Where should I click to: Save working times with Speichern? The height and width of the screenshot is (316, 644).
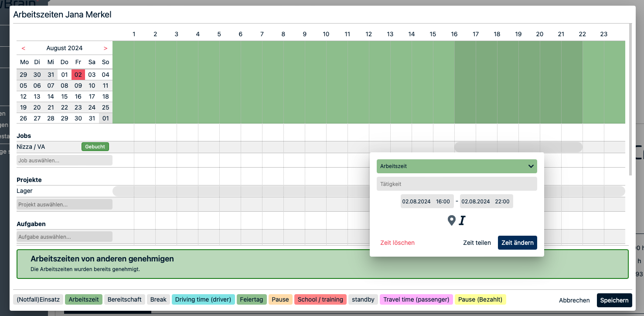coord(614,300)
